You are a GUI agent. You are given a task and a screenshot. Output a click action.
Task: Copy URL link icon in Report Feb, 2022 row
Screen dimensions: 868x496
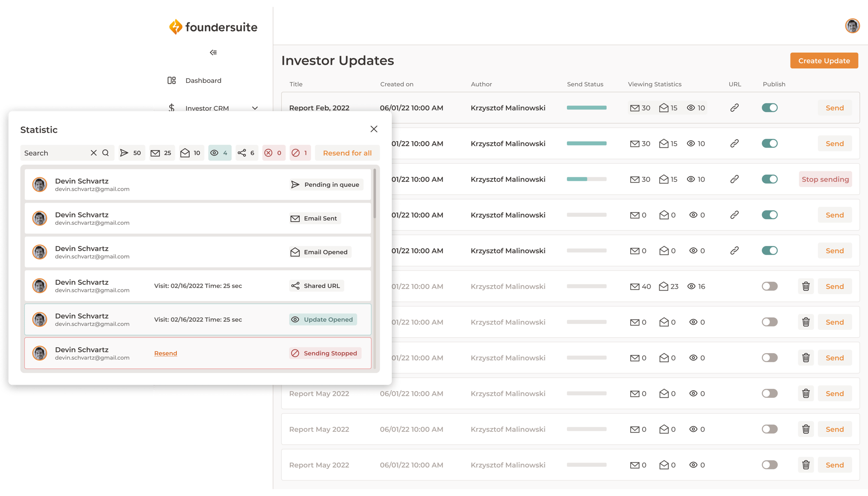(734, 108)
